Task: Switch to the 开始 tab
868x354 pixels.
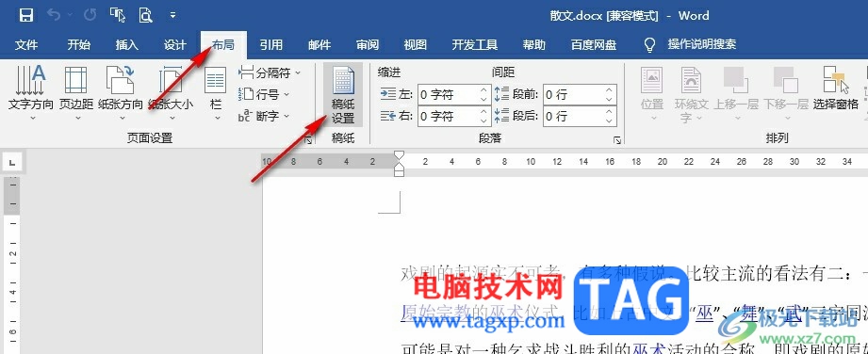Action: 78,45
